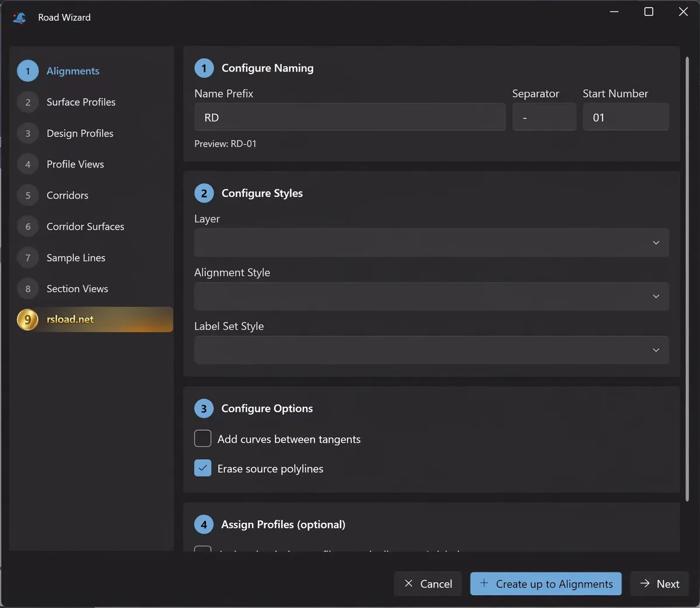Click the number 2 badge of Configure Styles
The image size is (700, 608).
(x=204, y=193)
